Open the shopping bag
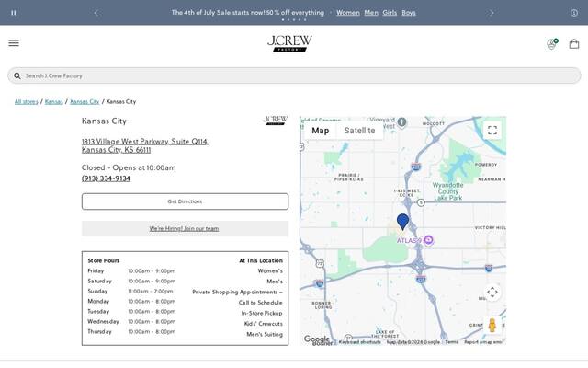 coord(573,44)
